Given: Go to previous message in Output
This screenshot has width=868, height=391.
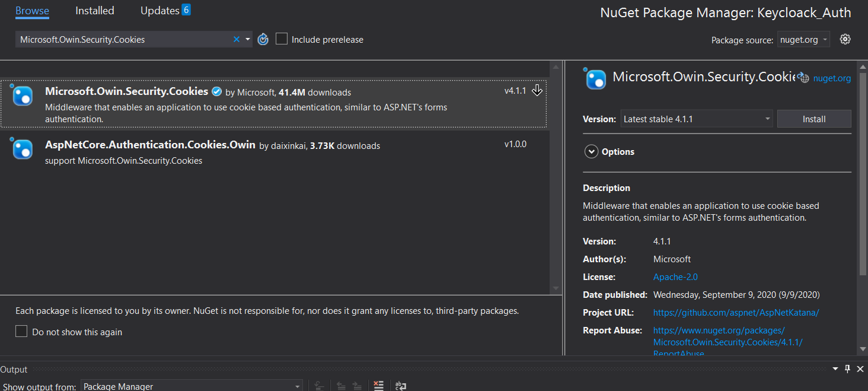Looking at the screenshot, I should click(341, 386).
